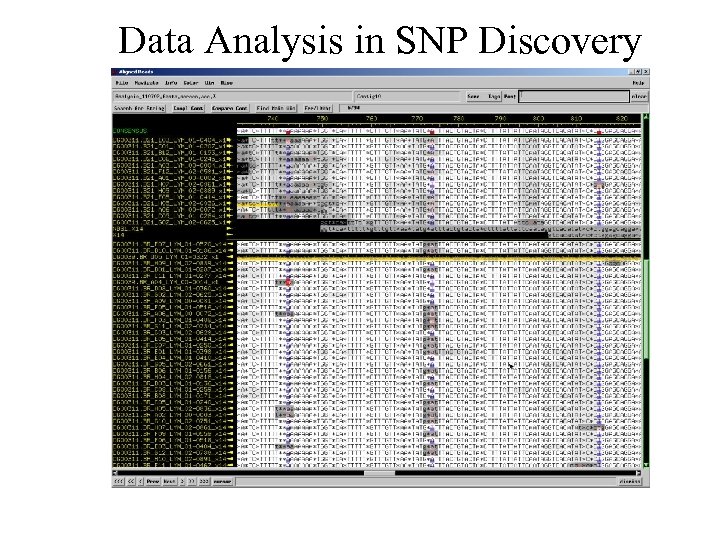The height and width of the screenshot is (540, 720).
Task: Click the horizontal scrollbar thumb
Action: (x=379, y=472)
